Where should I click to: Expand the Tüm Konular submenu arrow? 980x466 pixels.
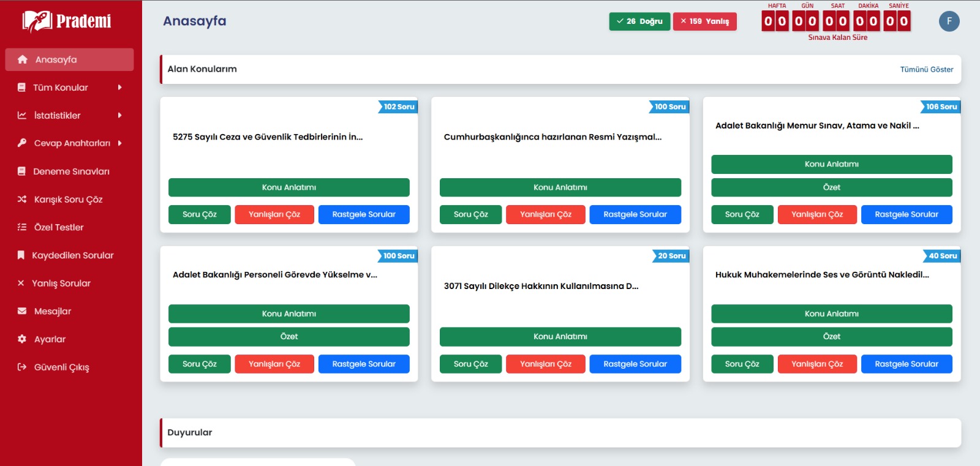[120, 88]
